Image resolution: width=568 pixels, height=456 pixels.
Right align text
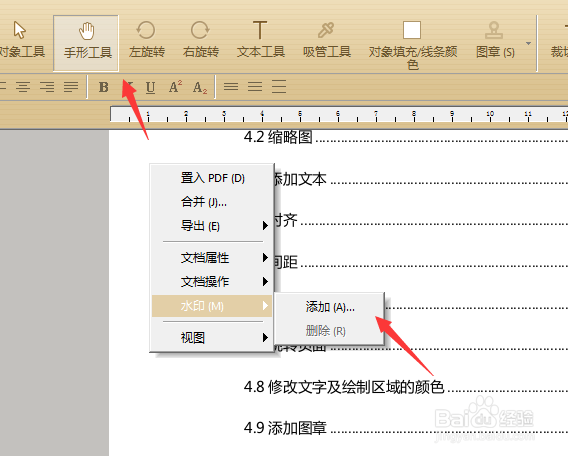pos(47,87)
